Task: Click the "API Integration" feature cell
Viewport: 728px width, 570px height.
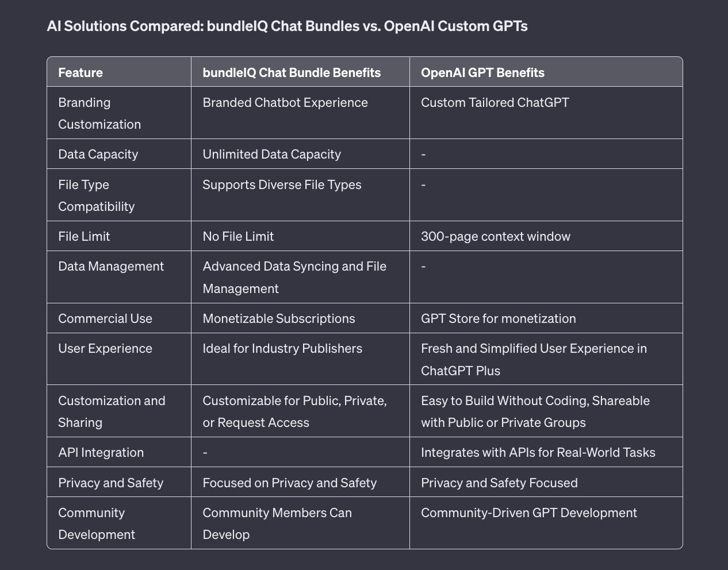Action: [101, 453]
